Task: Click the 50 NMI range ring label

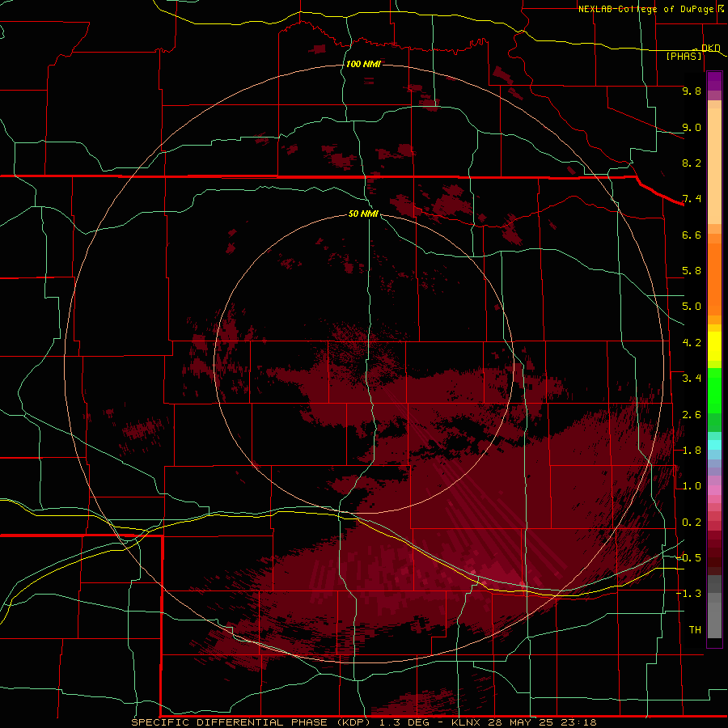Action: pos(363,214)
